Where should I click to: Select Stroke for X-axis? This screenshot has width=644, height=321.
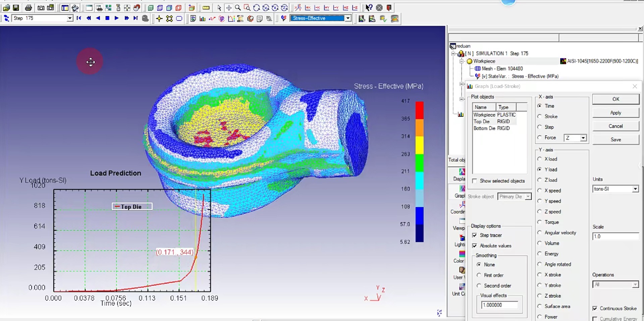point(540,116)
